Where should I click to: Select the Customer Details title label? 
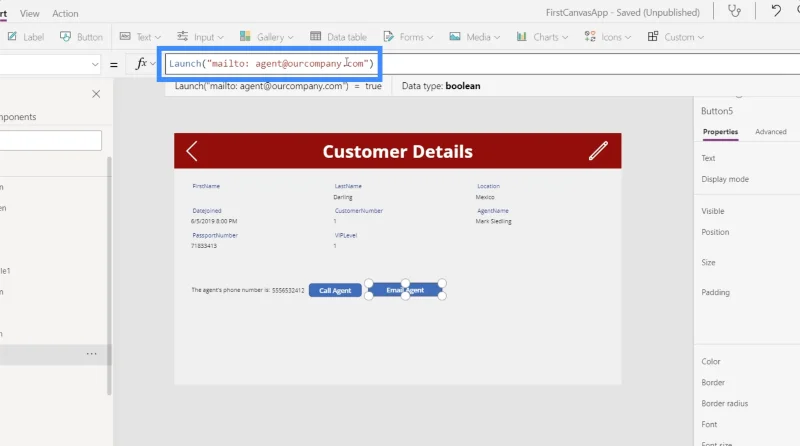[x=397, y=152]
